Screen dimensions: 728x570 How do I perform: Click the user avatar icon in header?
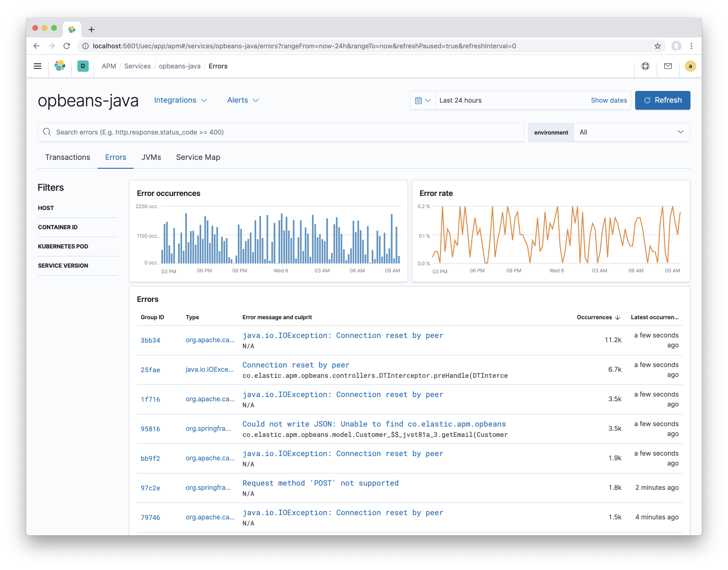click(x=690, y=66)
